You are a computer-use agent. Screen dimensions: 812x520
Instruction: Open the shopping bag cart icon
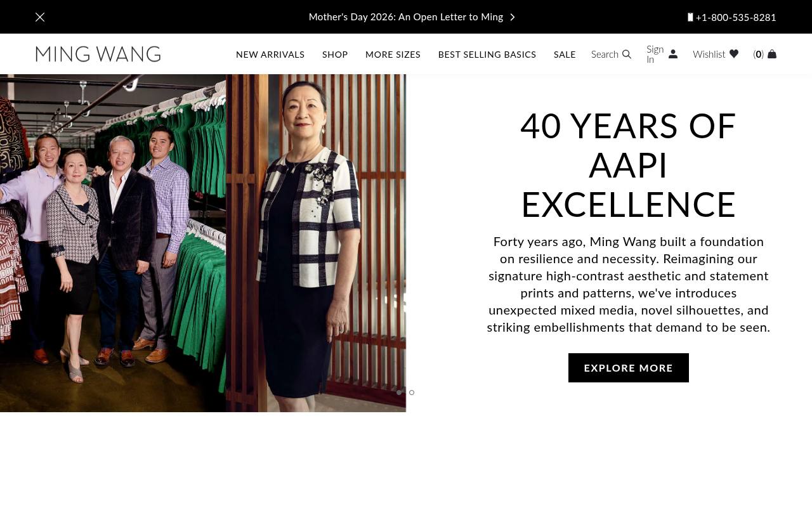click(772, 54)
